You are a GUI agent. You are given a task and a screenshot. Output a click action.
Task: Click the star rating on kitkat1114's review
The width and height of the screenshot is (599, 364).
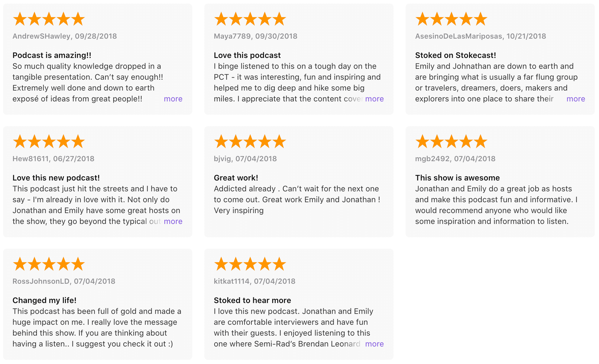(250, 264)
